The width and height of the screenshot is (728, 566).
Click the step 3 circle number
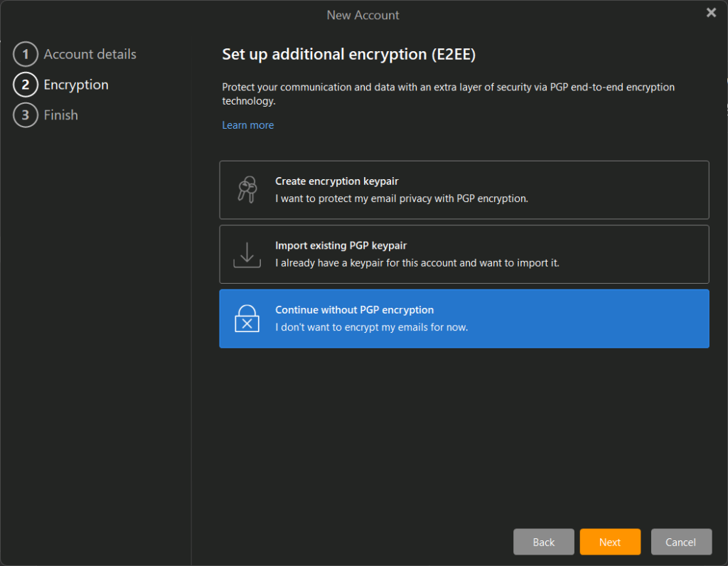pyautogui.click(x=25, y=115)
